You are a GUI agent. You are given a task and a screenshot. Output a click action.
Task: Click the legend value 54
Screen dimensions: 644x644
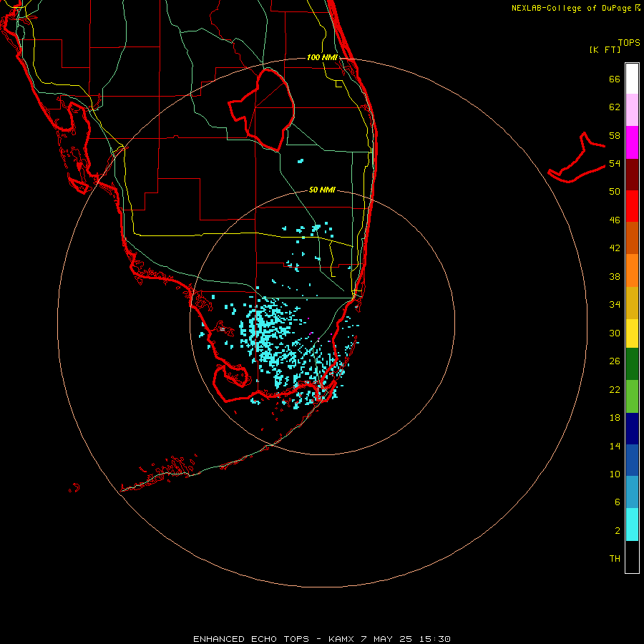pyautogui.click(x=615, y=163)
